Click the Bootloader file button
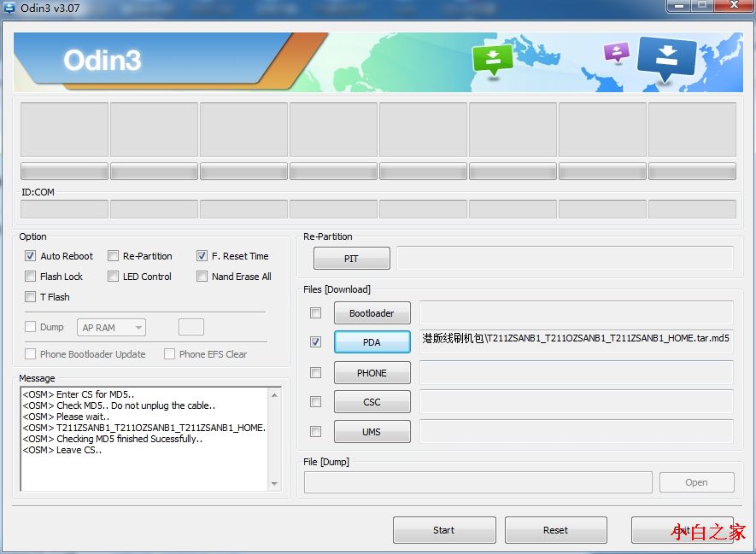 372,313
